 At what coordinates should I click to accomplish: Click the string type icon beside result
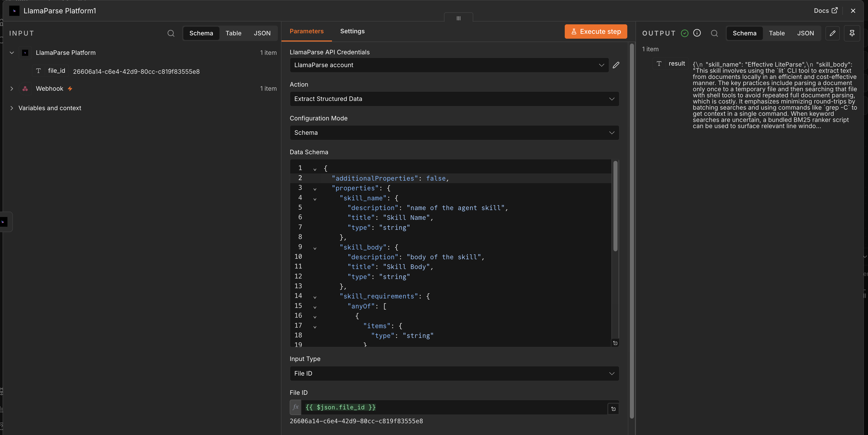coord(659,63)
